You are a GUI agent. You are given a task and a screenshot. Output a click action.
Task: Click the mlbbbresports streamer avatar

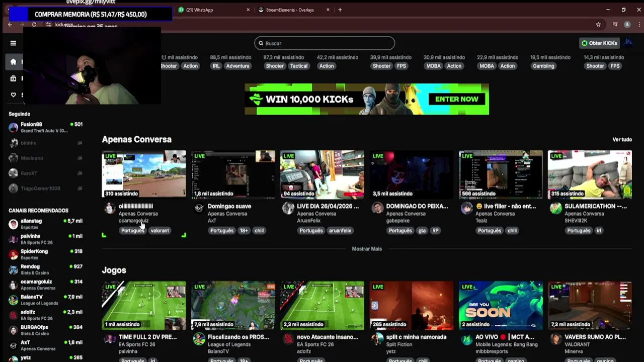466,339
